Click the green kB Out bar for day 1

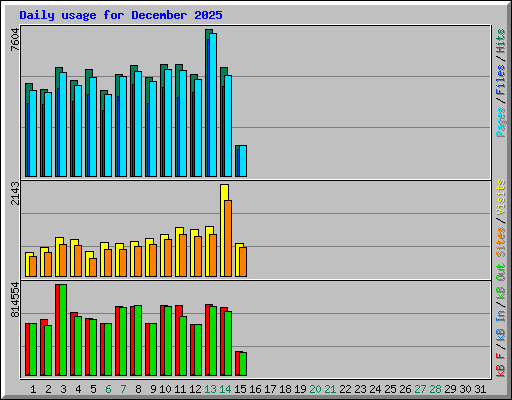point(33,349)
